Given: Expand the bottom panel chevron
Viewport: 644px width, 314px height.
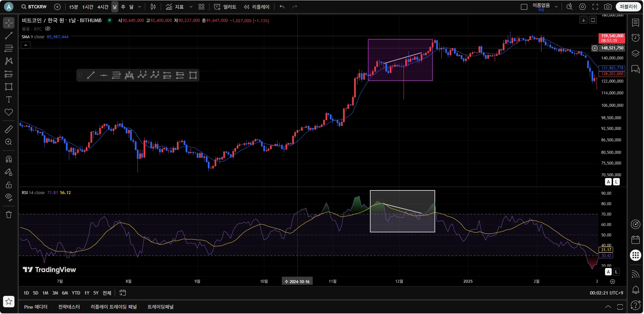Looking at the screenshot, I should [608, 307].
